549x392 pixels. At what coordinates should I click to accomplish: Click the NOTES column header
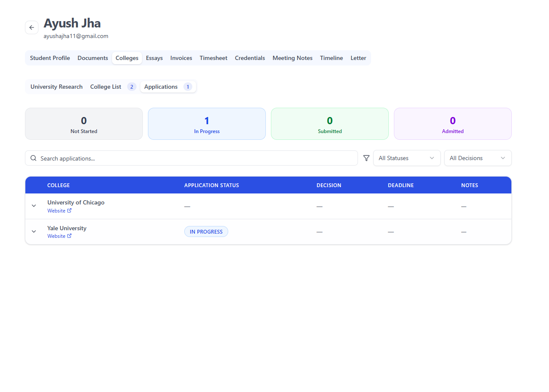click(470, 185)
